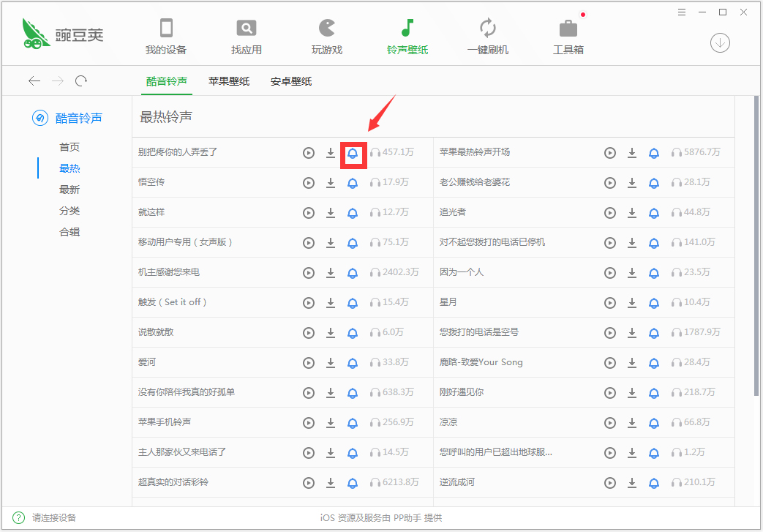Open 分类 from the left sidebar
763x532 pixels.
(69, 210)
